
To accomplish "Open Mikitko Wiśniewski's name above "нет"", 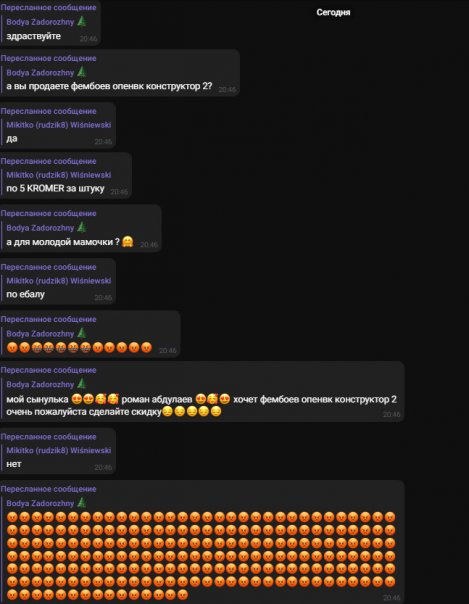I will point(59,450).
